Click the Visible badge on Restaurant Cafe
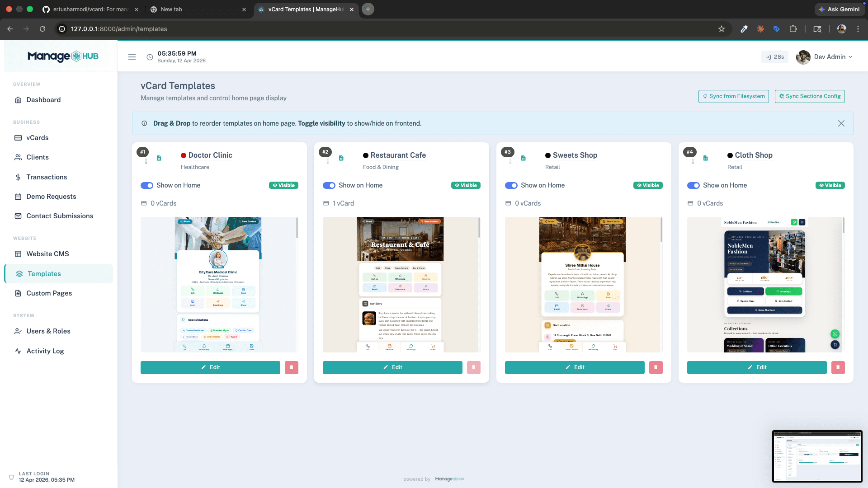Viewport: 868px width, 488px height. pyautogui.click(x=466, y=185)
